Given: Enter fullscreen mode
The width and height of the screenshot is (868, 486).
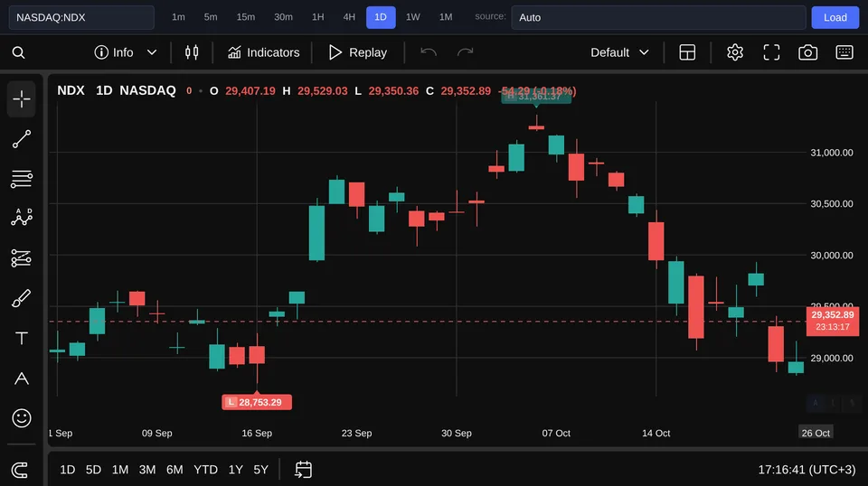Looking at the screenshot, I should pyautogui.click(x=771, y=52).
